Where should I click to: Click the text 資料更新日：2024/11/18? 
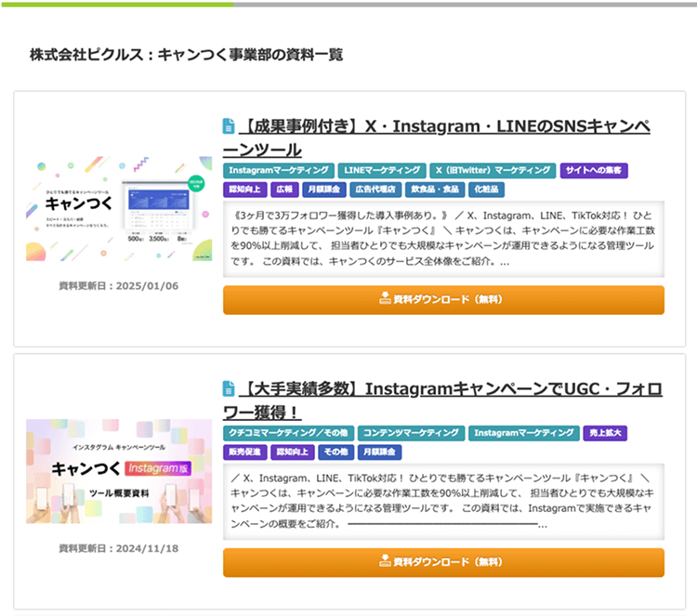tap(119, 549)
